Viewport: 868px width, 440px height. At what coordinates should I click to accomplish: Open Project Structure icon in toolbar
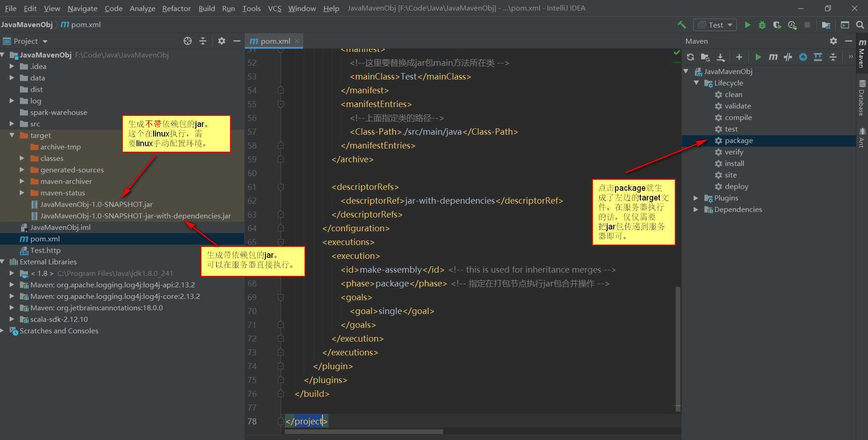[826, 25]
